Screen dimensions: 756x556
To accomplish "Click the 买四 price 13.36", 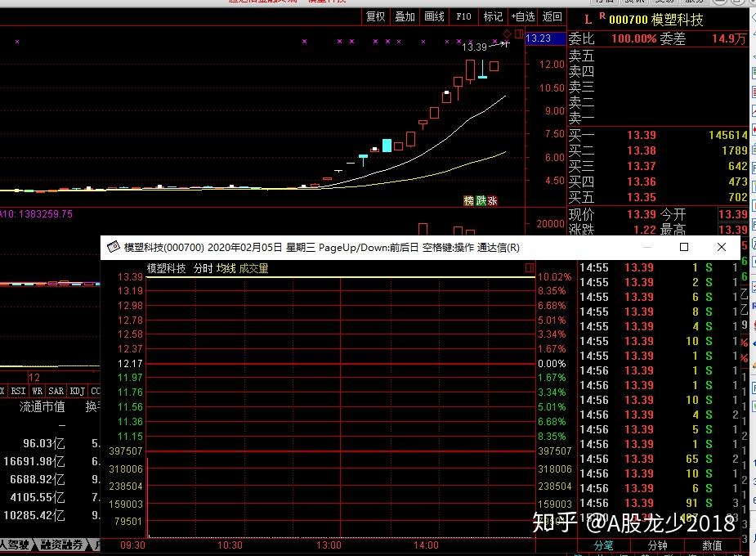I will [642, 182].
